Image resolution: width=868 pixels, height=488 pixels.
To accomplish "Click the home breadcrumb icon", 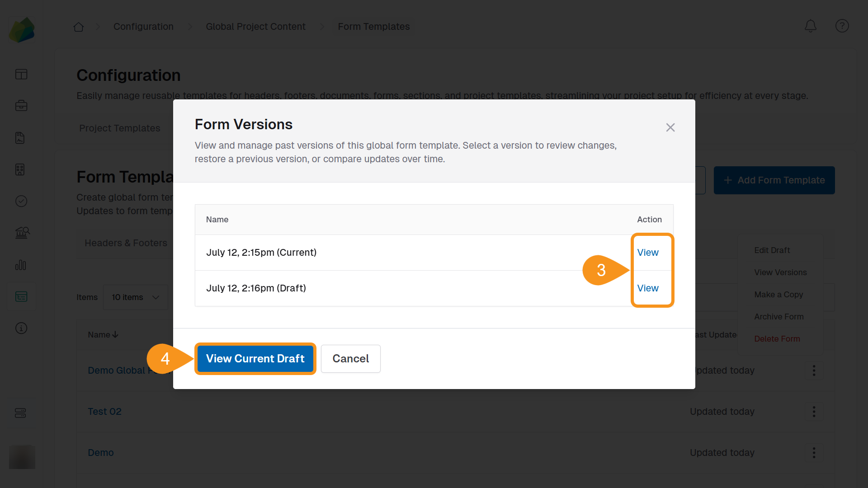I will 79,27.
